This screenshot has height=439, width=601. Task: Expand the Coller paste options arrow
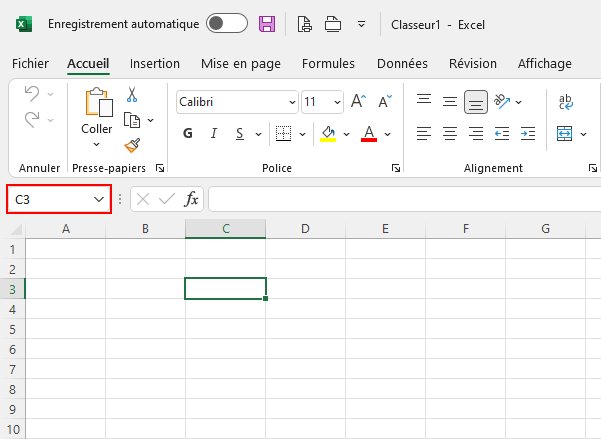click(x=97, y=144)
